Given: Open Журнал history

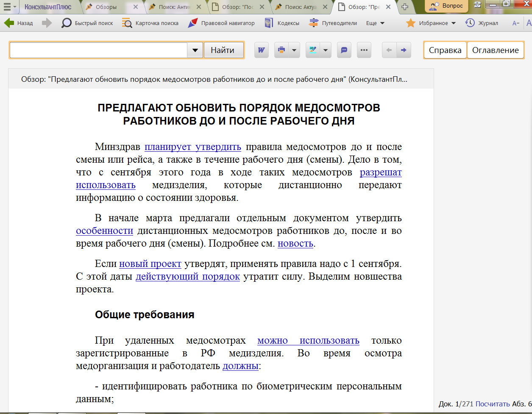Looking at the screenshot, I should click(482, 23).
